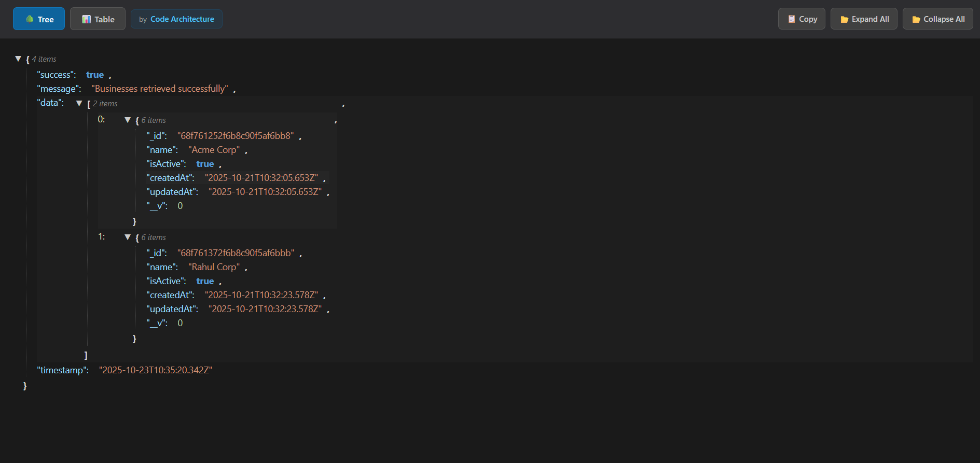This screenshot has height=463, width=980.
Task: Click the "timestamp" key
Action: (x=63, y=370)
